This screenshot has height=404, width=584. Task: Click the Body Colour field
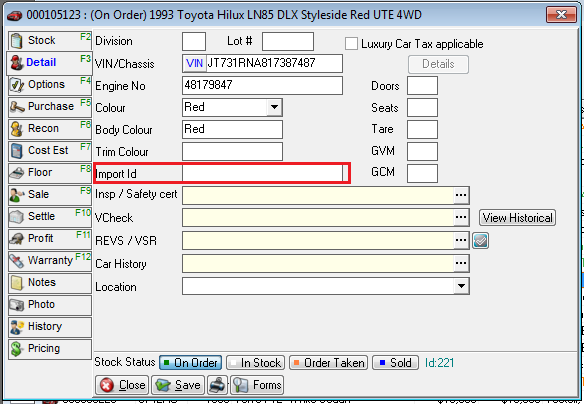click(232, 129)
